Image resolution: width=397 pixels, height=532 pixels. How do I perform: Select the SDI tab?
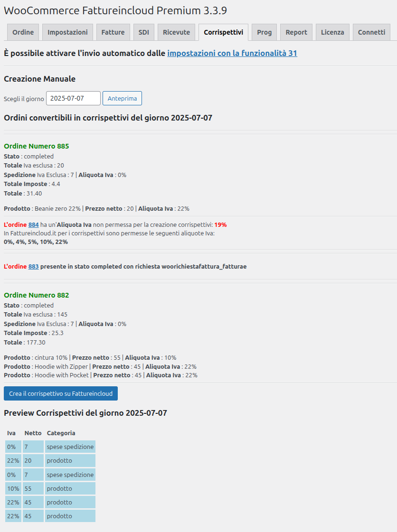point(144,32)
